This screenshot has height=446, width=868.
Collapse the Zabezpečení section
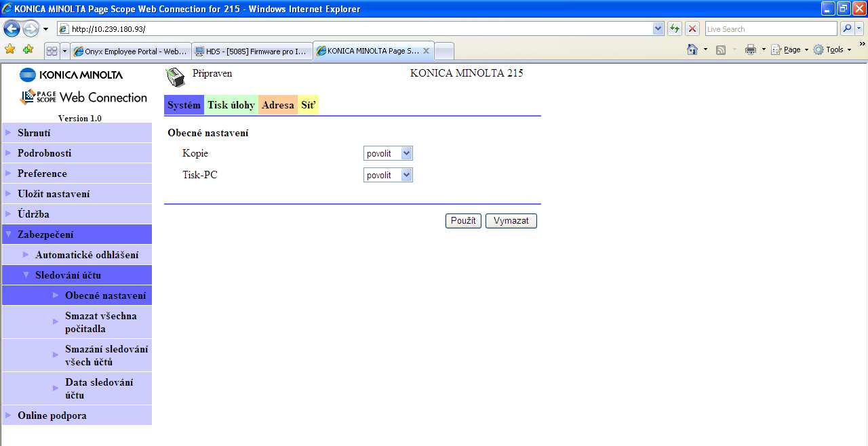pos(77,235)
